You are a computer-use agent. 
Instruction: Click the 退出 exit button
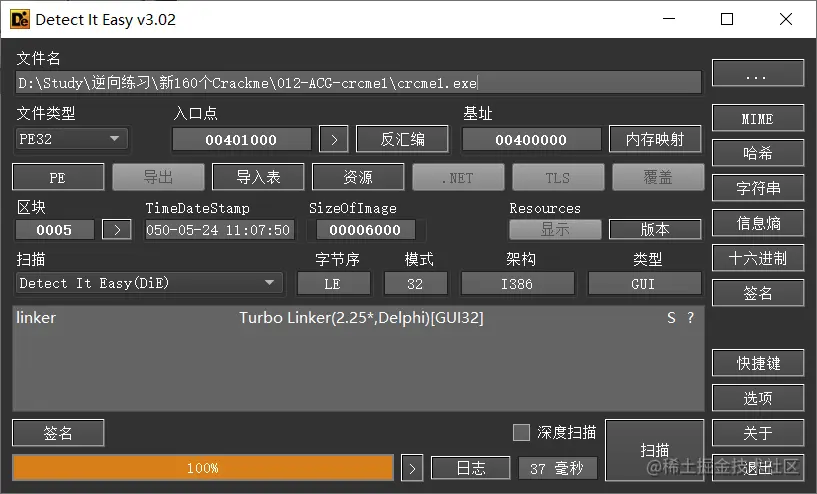(x=758, y=467)
